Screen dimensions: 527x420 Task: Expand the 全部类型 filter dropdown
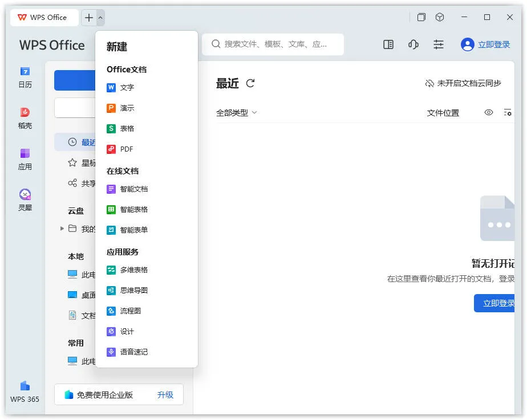(x=236, y=113)
